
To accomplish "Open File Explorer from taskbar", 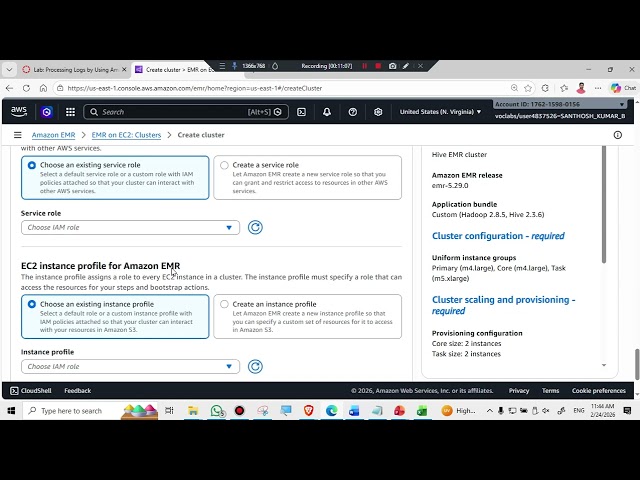I will pos(193,411).
